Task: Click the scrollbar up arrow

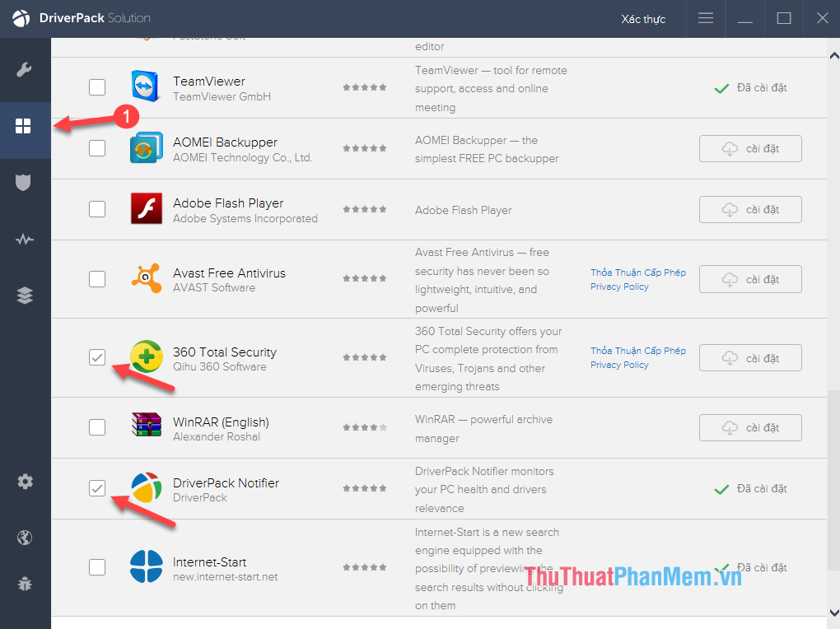Action: [x=833, y=54]
